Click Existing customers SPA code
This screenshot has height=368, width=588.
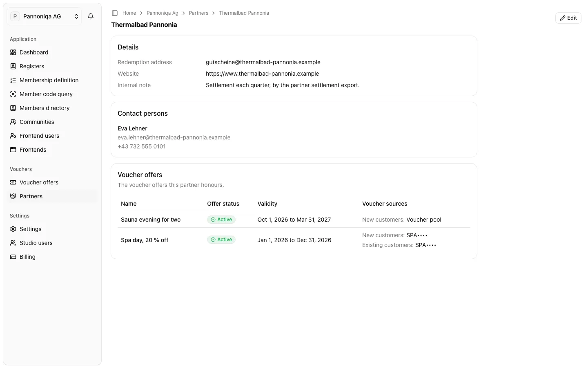pyautogui.click(x=425, y=245)
